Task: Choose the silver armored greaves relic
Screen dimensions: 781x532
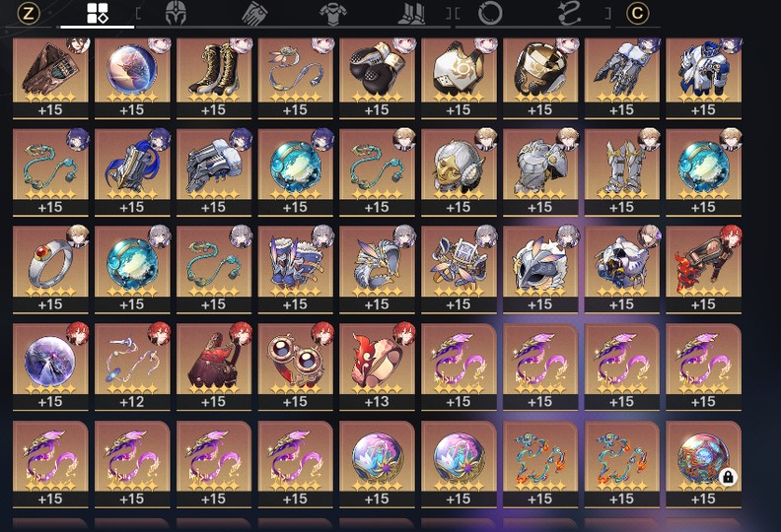Action: 621,172
